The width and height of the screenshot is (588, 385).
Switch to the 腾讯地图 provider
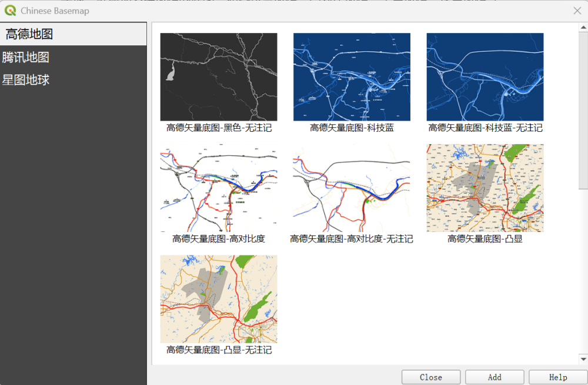point(73,57)
